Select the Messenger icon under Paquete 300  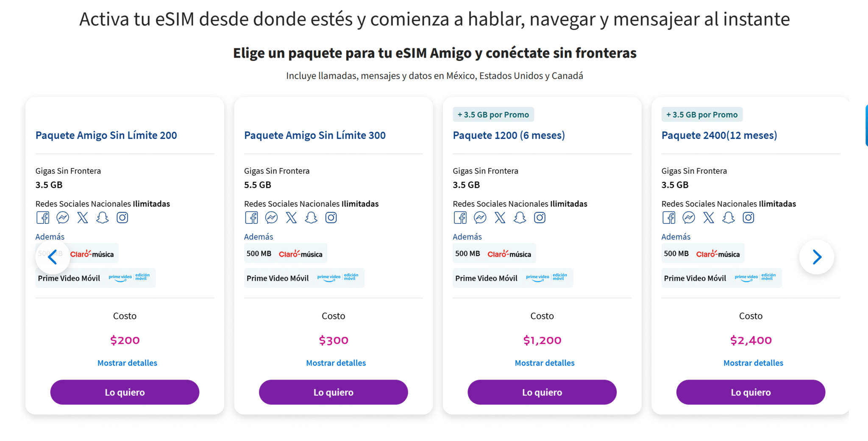(271, 218)
